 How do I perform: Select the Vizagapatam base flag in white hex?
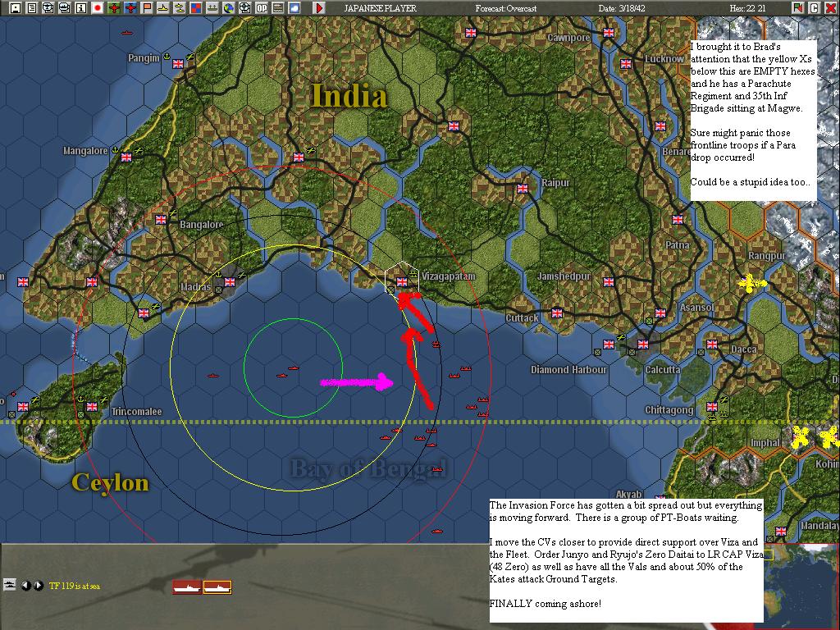[402, 282]
